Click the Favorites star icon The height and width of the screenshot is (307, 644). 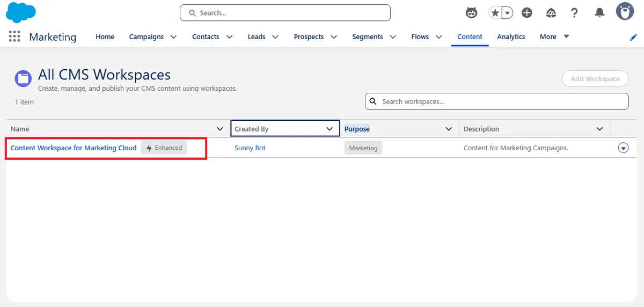point(494,13)
